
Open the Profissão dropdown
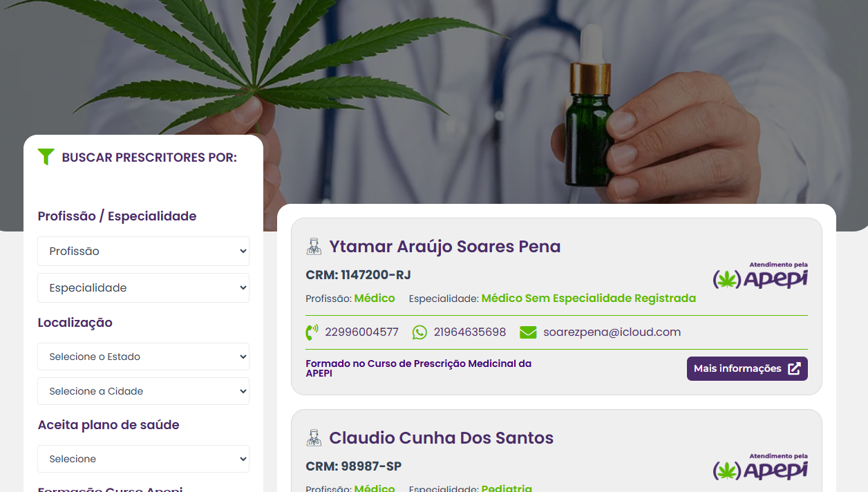(143, 252)
